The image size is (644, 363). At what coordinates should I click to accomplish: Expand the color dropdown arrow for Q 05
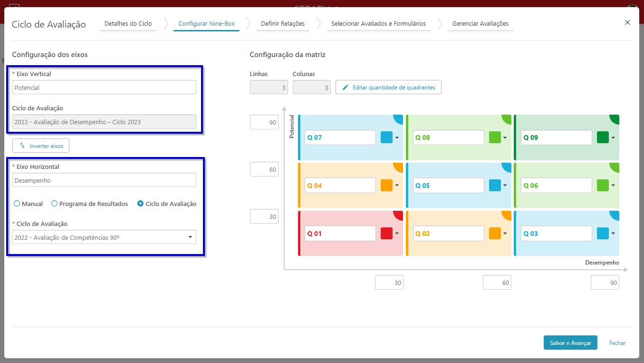(x=505, y=186)
